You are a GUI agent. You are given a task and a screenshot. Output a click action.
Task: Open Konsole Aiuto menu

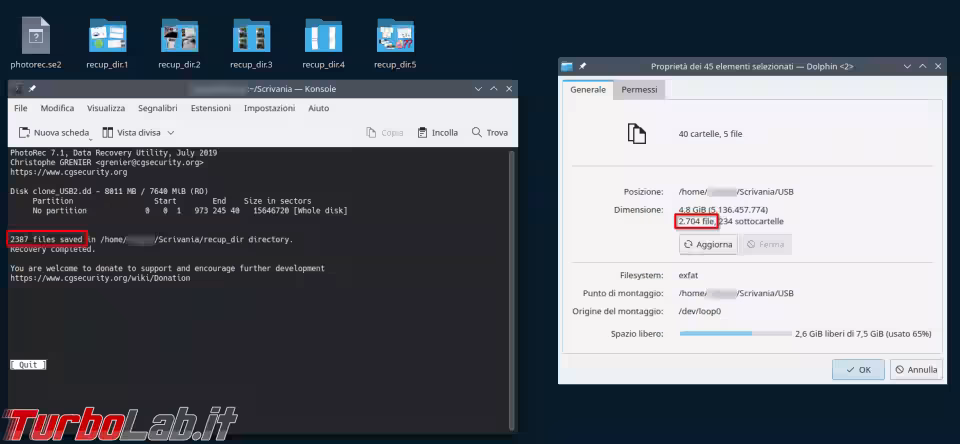click(319, 108)
